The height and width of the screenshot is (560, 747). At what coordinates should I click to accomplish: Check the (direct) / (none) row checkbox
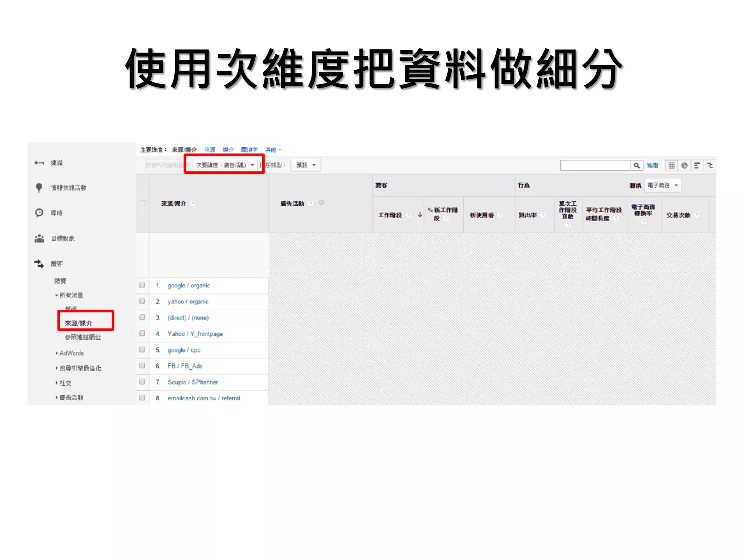tap(142, 317)
